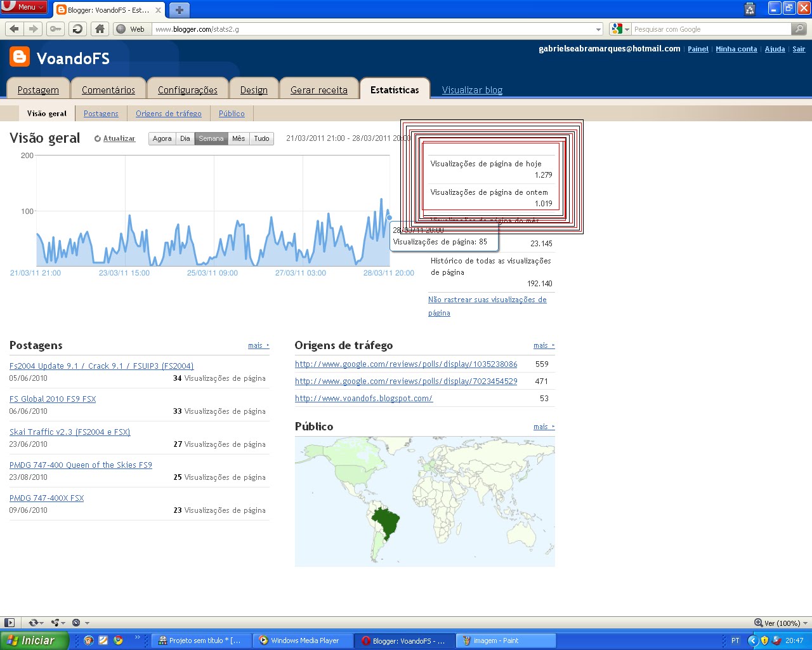Image resolution: width=812 pixels, height=650 pixels.
Task: Click the Sair sign-out link
Action: [799, 49]
